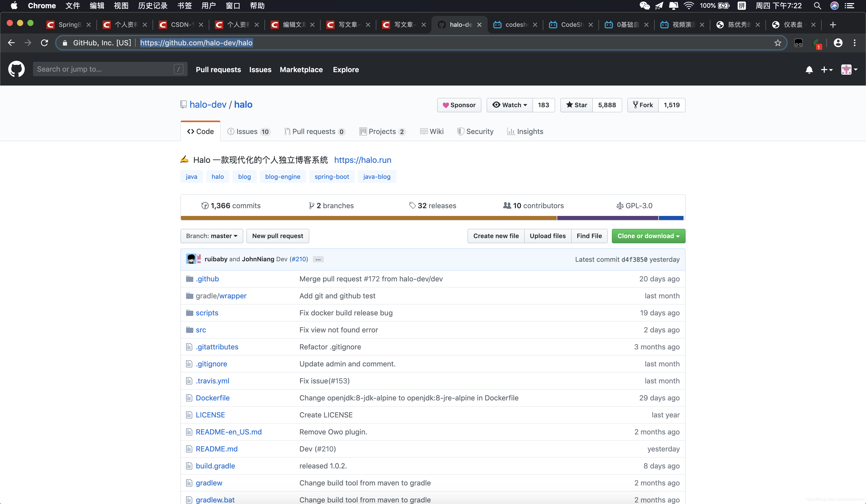The image size is (866, 504).
Task: Expand the Clone or download menu
Action: tap(648, 236)
